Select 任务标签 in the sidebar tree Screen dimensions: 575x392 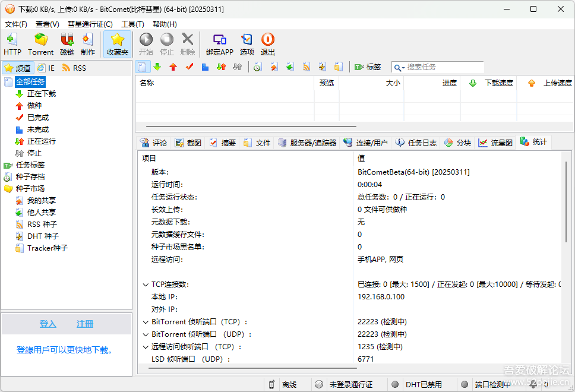tap(30, 165)
